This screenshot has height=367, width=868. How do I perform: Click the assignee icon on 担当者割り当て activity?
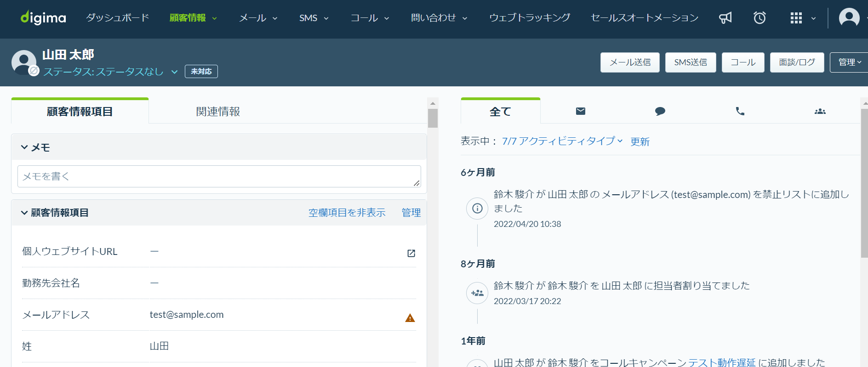coord(477,293)
